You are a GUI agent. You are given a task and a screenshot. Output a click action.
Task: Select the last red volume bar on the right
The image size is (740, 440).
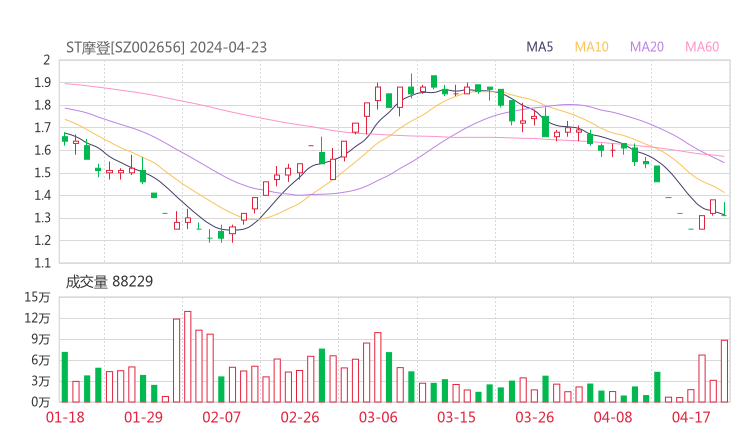(x=724, y=371)
